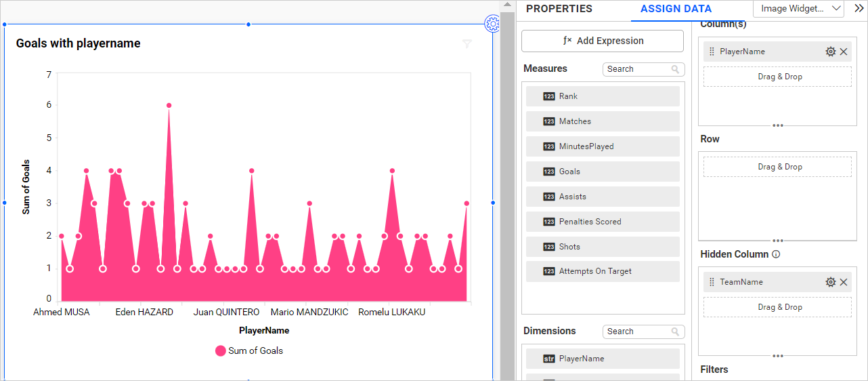Collapse the panel with double-arrow icon
Screen dimensions: 868x381
(x=859, y=8)
